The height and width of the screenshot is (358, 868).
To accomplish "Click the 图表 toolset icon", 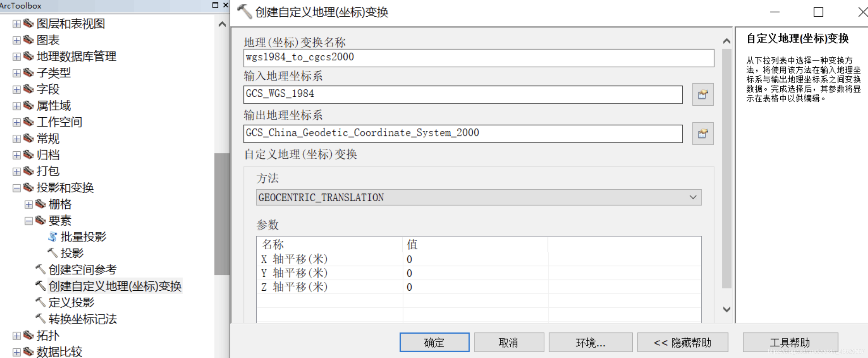I will (x=28, y=40).
